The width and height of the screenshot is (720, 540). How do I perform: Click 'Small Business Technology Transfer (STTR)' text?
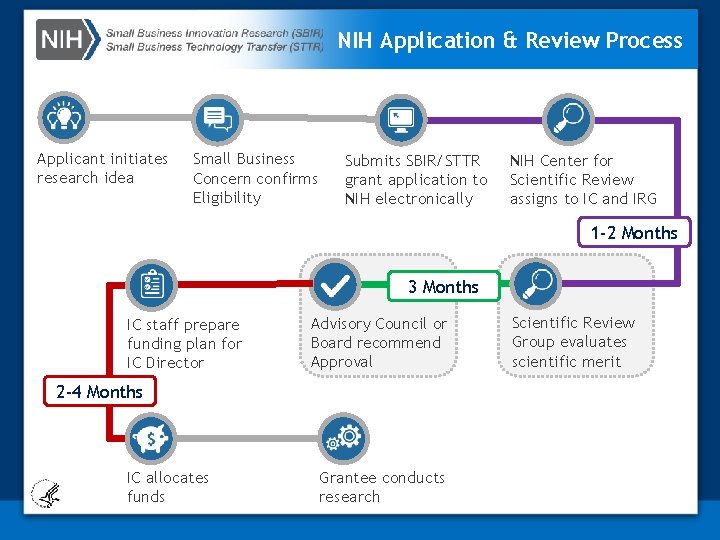[214, 47]
